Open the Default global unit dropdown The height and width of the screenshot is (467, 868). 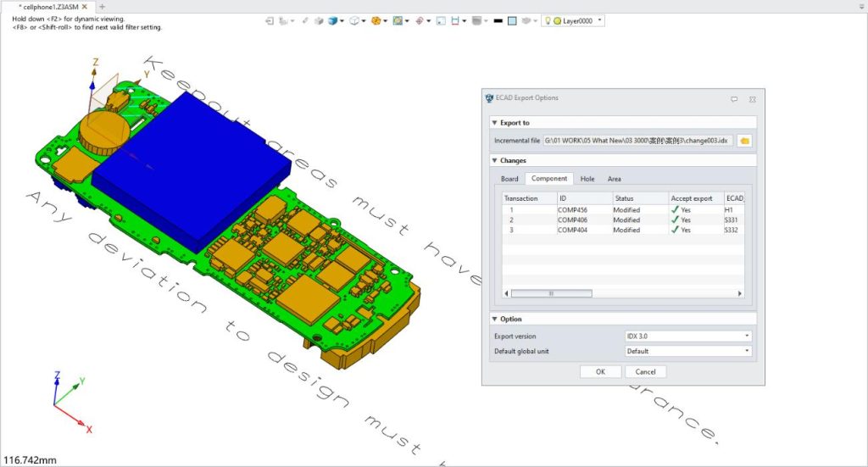(x=687, y=351)
